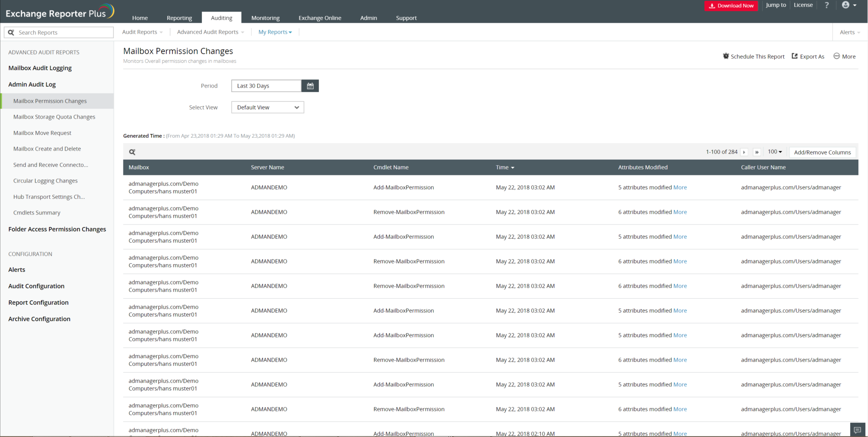The width and height of the screenshot is (868, 437).
Task: Switch to the Exchange Online tab
Action: pyautogui.click(x=320, y=18)
